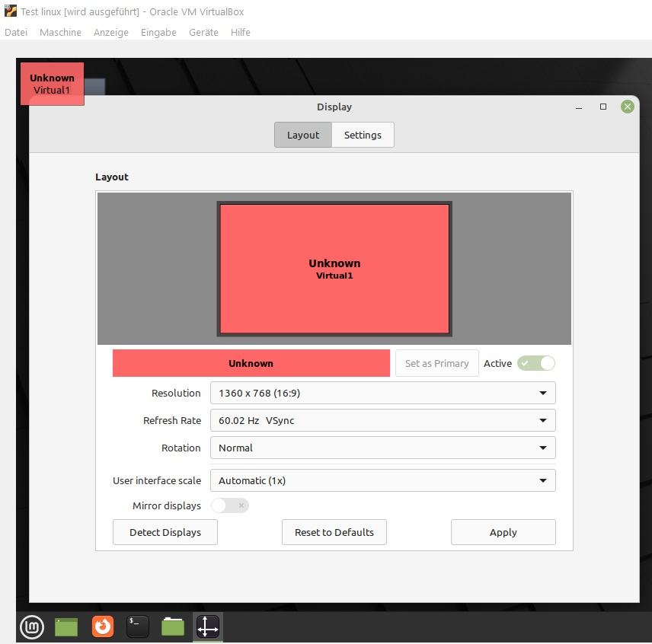Viewport: 652px width, 644px height.
Task: Open the Eingabe menu
Action: [x=158, y=33]
